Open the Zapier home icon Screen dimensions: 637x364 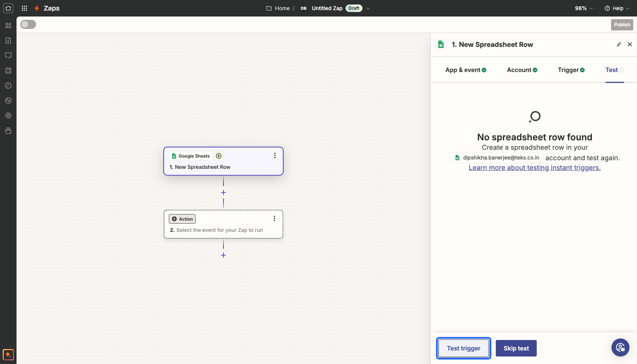point(8,8)
